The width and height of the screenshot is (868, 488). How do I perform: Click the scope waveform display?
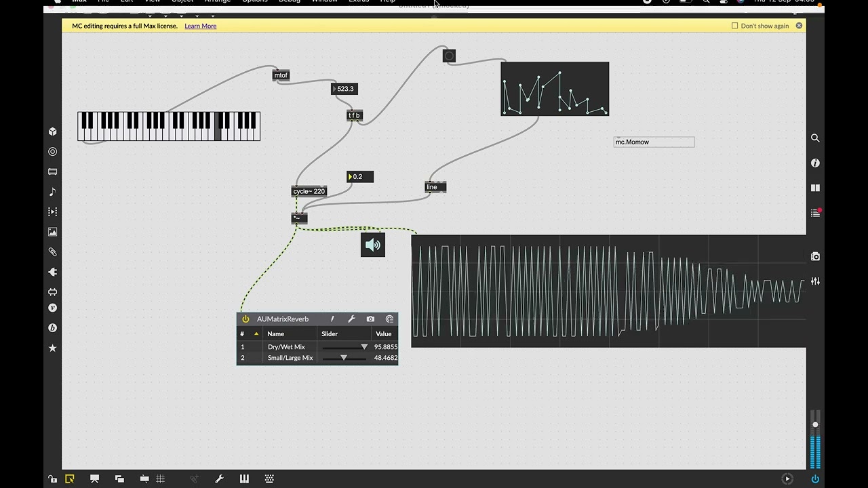(x=608, y=291)
